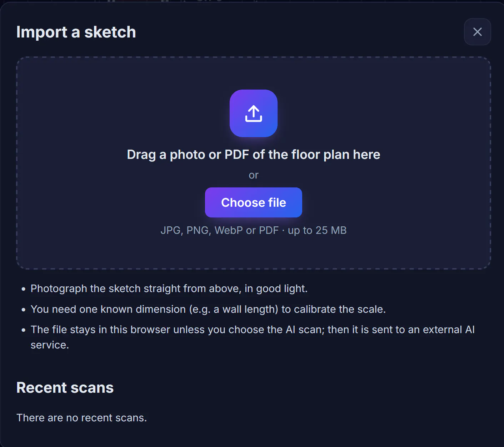Click the 'or' separator text
This screenshot has height=447, width=504.
point(254,175)
